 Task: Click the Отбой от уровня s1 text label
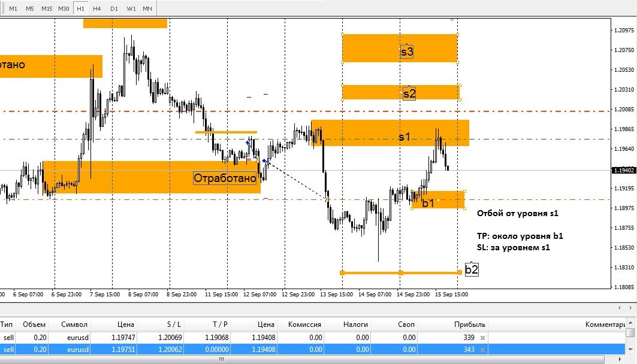coord(518,214)
